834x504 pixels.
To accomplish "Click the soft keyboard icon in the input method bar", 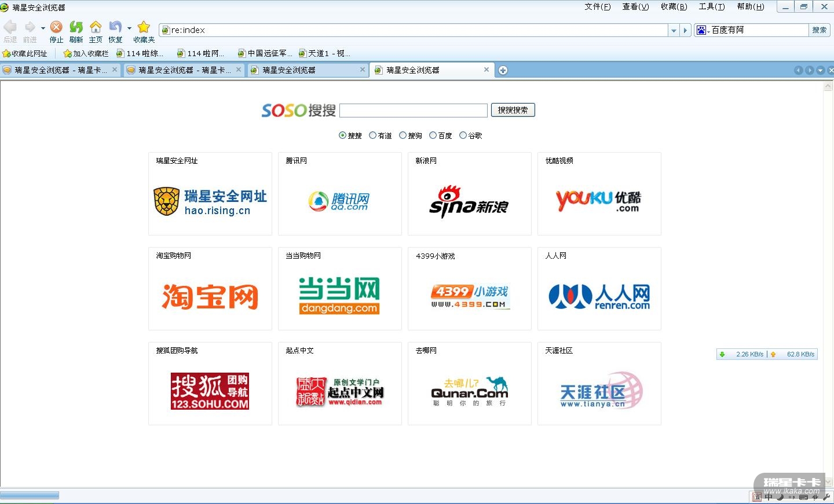I will [803, 497].
